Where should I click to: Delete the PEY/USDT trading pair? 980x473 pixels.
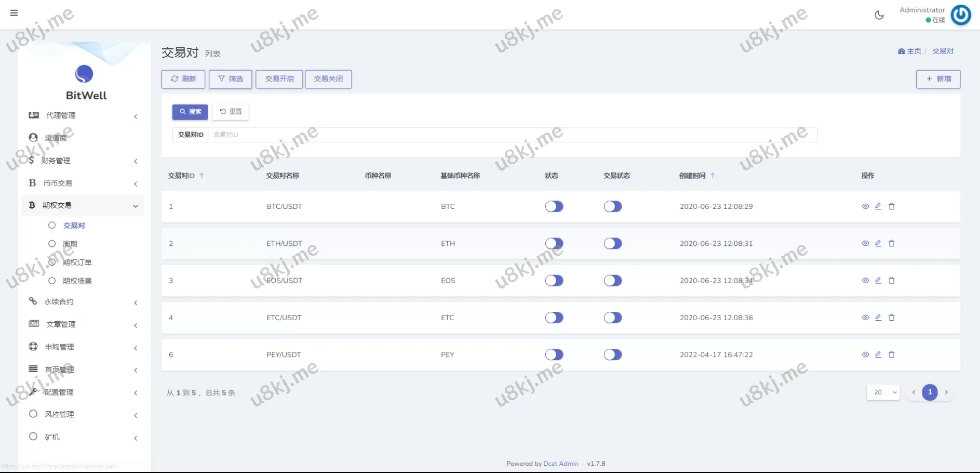coord(892,354)
